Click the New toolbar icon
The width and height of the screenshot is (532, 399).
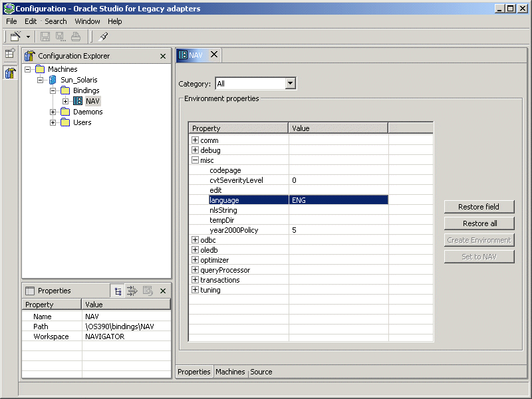click(x=15, y=37)
